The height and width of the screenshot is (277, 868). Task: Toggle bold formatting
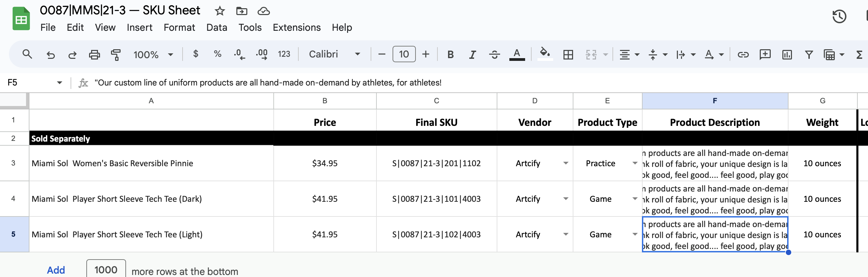[450, 54]
